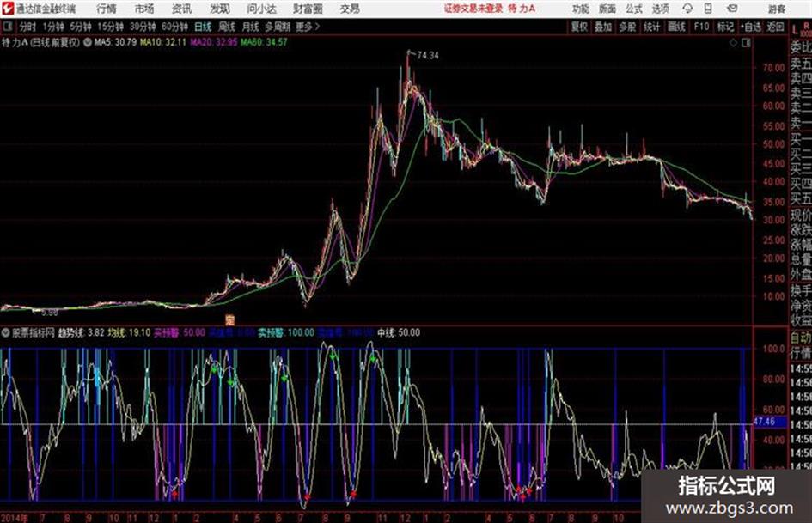Click the MA5: 30.79 label
812x523 pixels.
115,42
